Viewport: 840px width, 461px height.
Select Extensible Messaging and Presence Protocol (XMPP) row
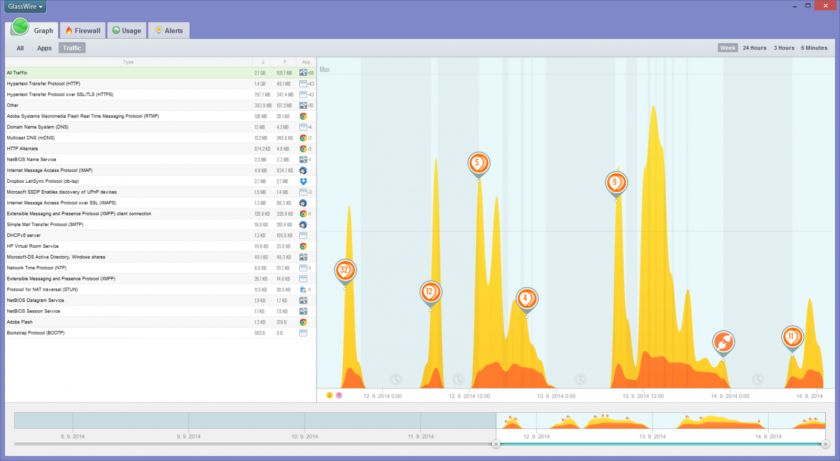pyautogui.click(x=160, y=278)
